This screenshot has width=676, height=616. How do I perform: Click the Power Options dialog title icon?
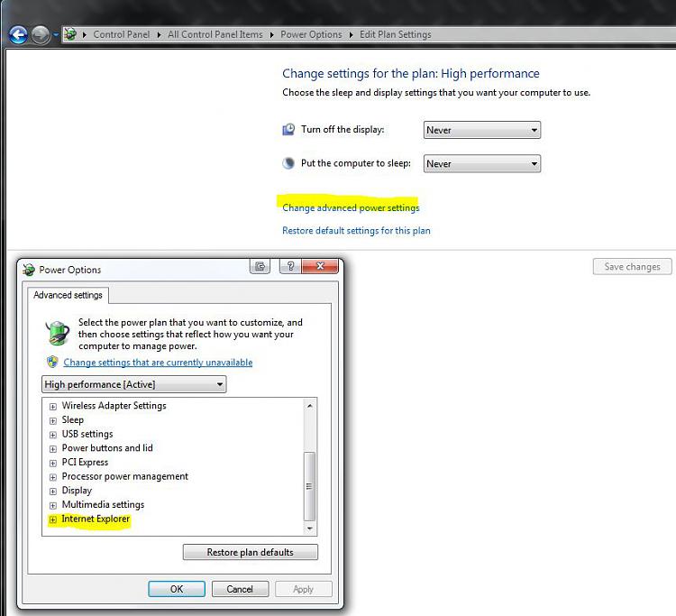(x=29, y=270)
